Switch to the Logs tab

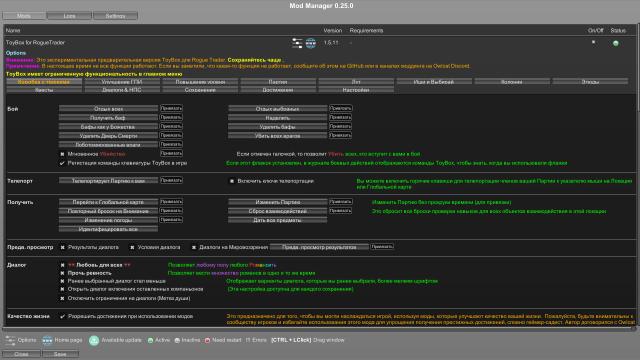[x=69, y=16]
